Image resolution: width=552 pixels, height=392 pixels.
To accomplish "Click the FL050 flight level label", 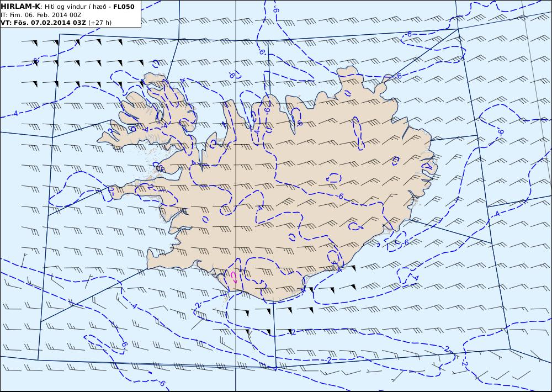I will coord(124,7).
